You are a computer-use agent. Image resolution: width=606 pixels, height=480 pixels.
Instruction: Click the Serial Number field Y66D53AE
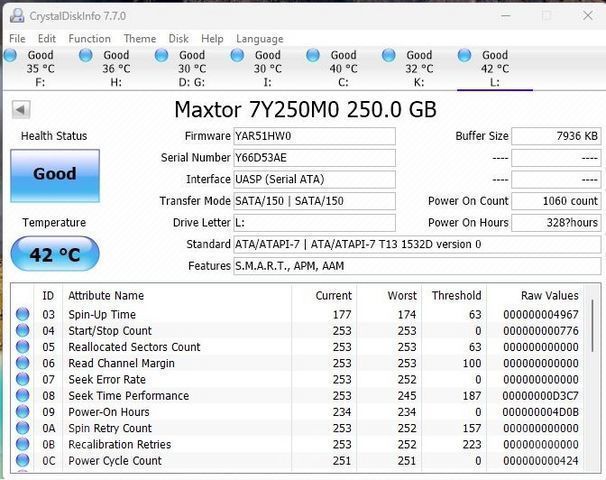point(314,158)
